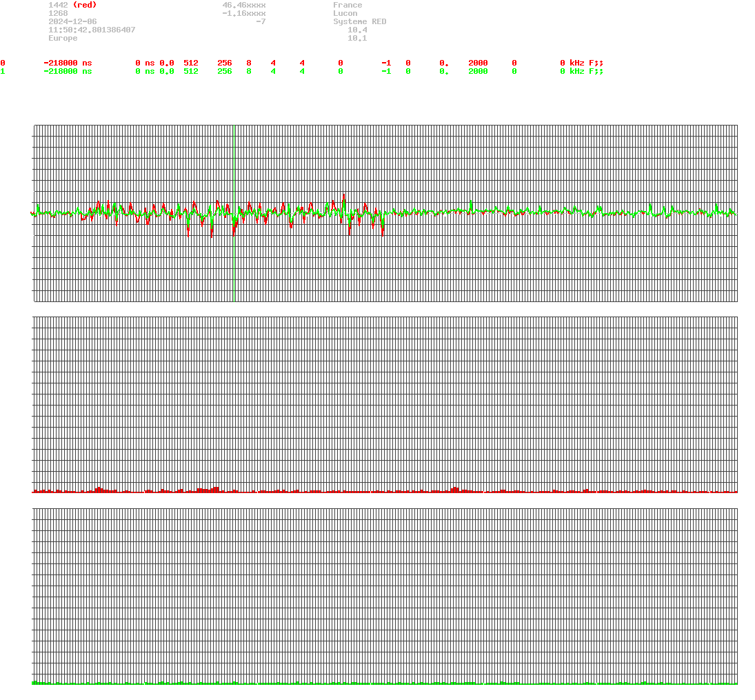Screen dimensions: 755x700
Task: Select the channel 0 antenna indicator F;;
Action: point(596,63)
